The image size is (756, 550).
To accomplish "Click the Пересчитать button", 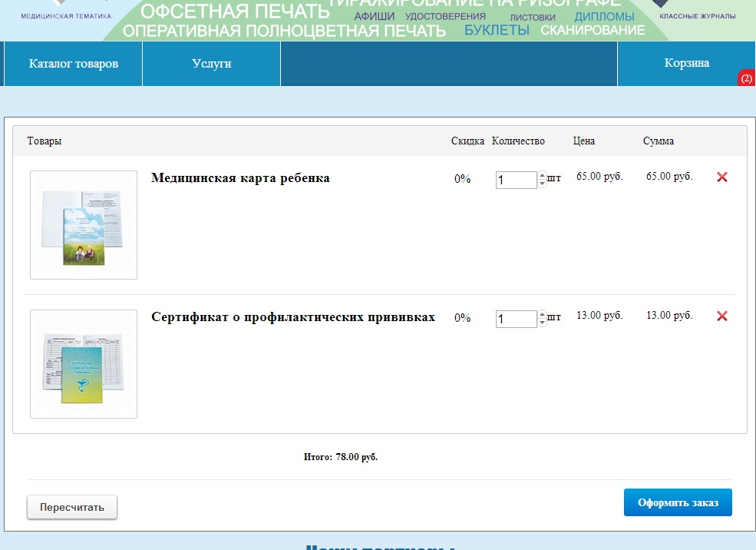I will (72, 507).
